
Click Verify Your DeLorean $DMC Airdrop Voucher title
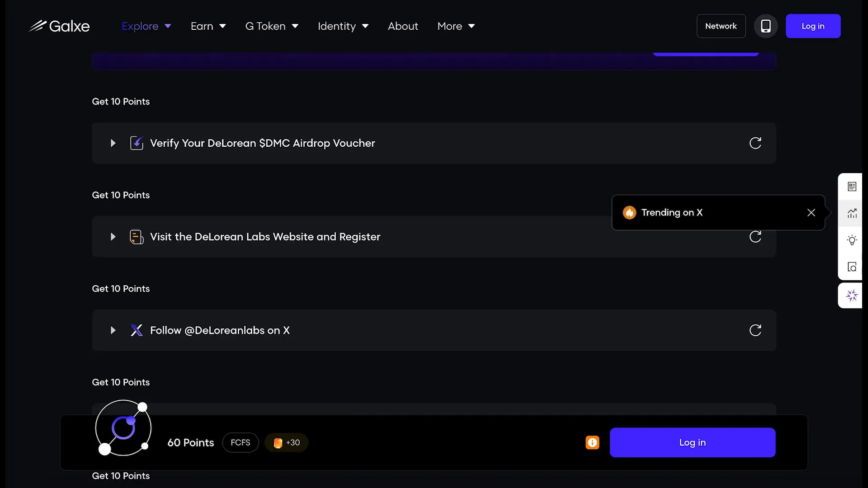(263, 143)
